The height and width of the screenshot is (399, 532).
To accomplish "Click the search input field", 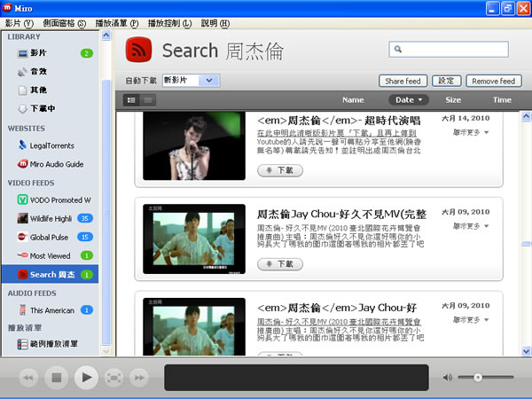I will pyautogui.click(x=449, y=50).
